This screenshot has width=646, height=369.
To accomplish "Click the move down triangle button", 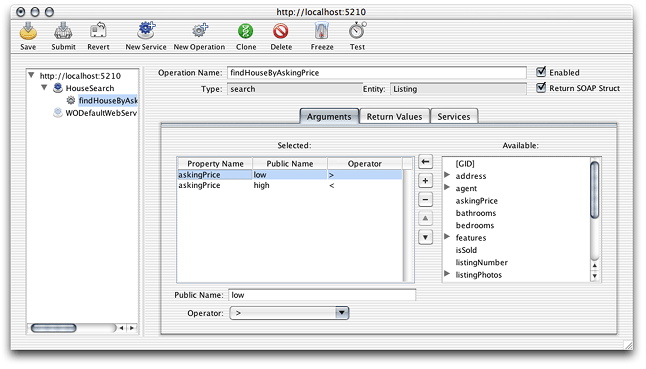I will point(425,237).
